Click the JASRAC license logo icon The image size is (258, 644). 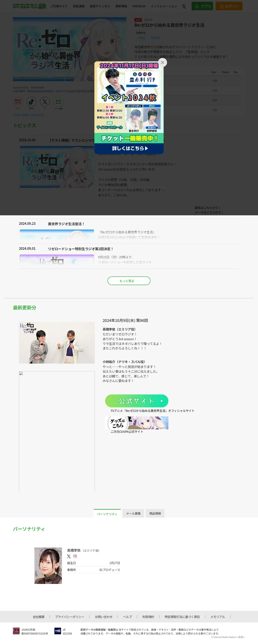16,631
